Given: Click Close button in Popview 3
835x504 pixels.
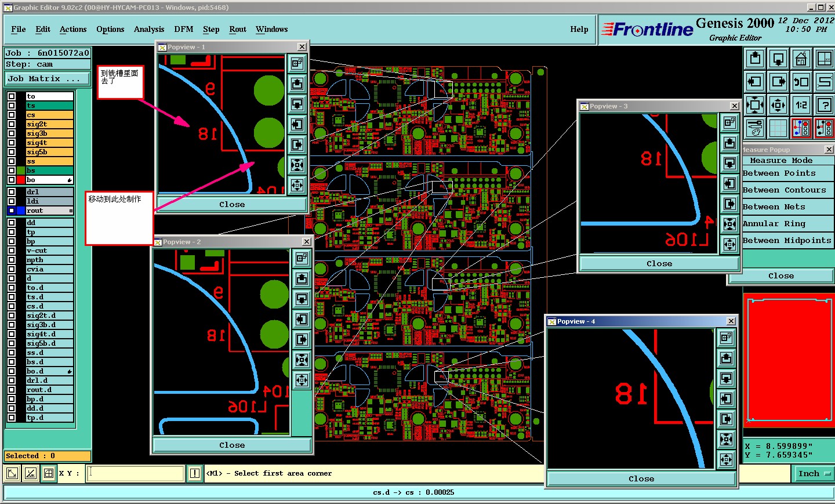Looking at the screenshot, I should 659,263.
